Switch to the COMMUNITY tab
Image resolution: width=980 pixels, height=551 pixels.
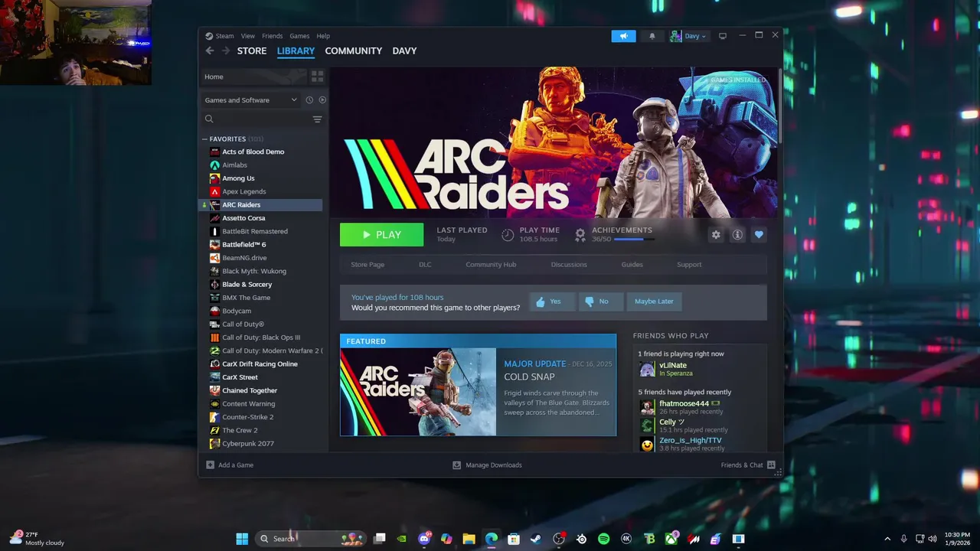click(x=353, y=51)
